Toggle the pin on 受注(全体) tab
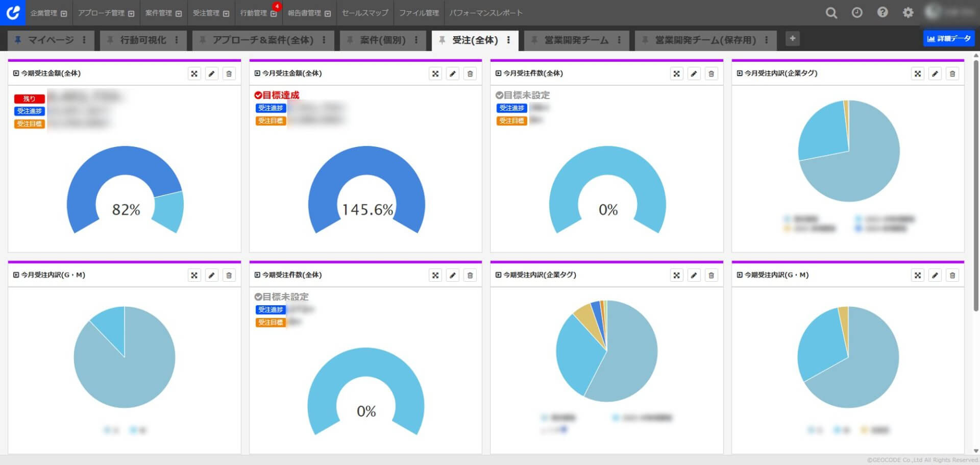Screen dimensions: 980x465 pyautogui.click(x=442, y=40)
